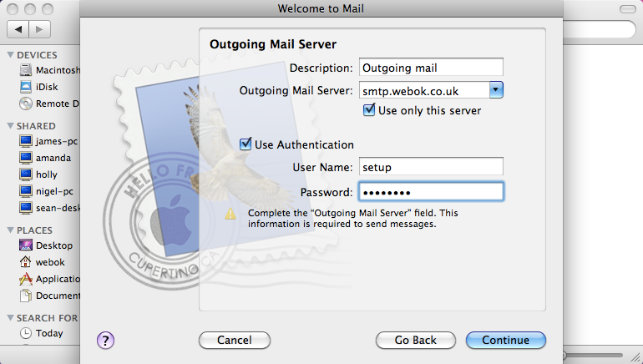Image resolution: width=643 pixels, height=364 pixels.
Task: Open the Desktop folder icon in Places
Action: 25,245
